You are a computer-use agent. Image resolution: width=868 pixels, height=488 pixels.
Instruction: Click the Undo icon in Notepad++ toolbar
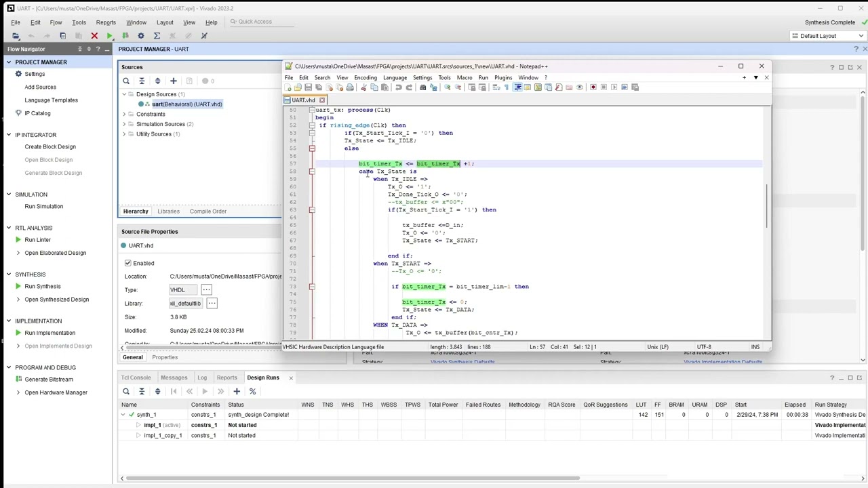(398, 87)
